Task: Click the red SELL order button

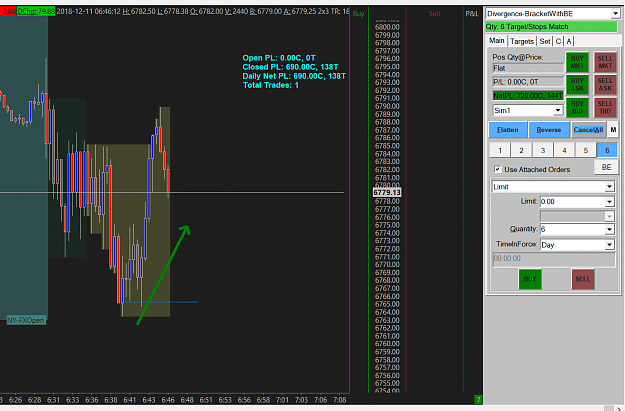Action: [x=583, y=279]
